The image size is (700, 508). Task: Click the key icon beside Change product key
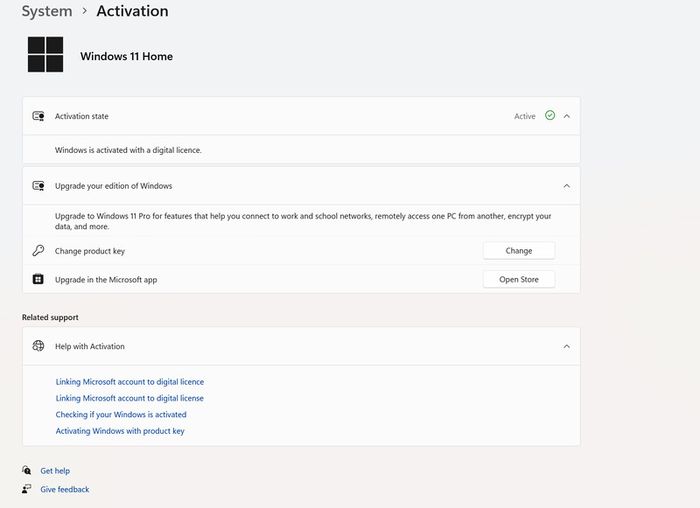pos(38,250)
